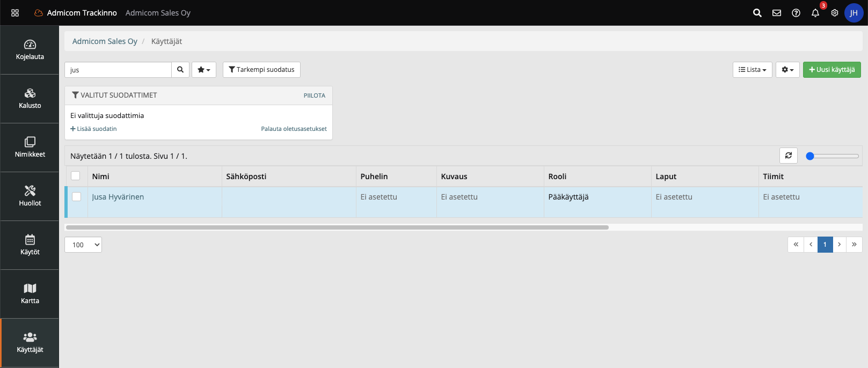Open the list settings gear dropdown
Screen dimensions: 868x368
coord(787,70)
